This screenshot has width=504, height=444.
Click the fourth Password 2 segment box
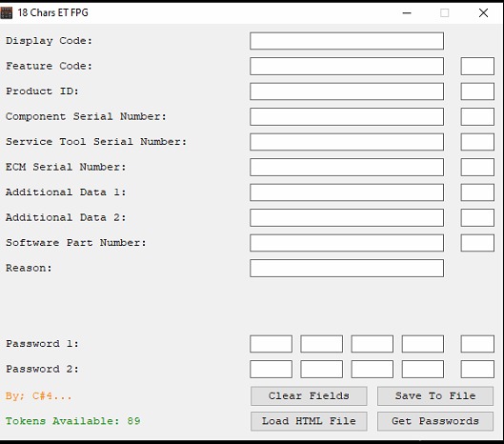[x=423, y=369]
